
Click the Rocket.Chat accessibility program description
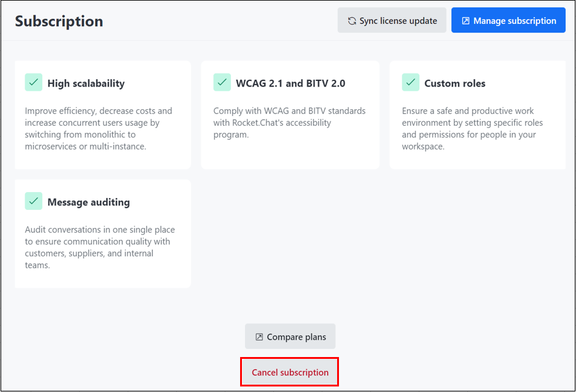[289, 123]
